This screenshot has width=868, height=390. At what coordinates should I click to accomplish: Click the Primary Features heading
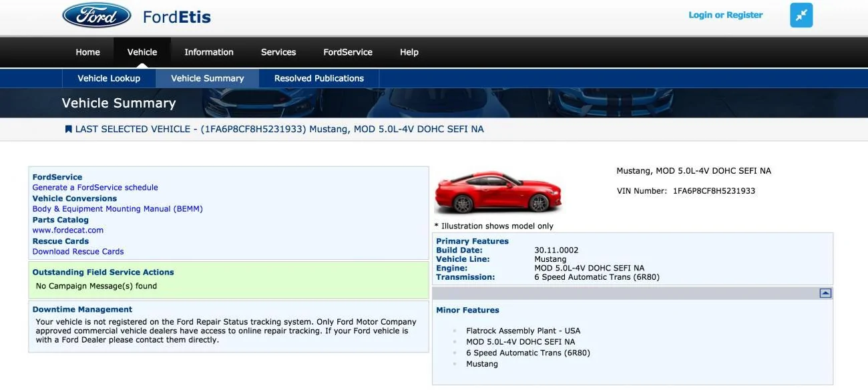(472, 241)
